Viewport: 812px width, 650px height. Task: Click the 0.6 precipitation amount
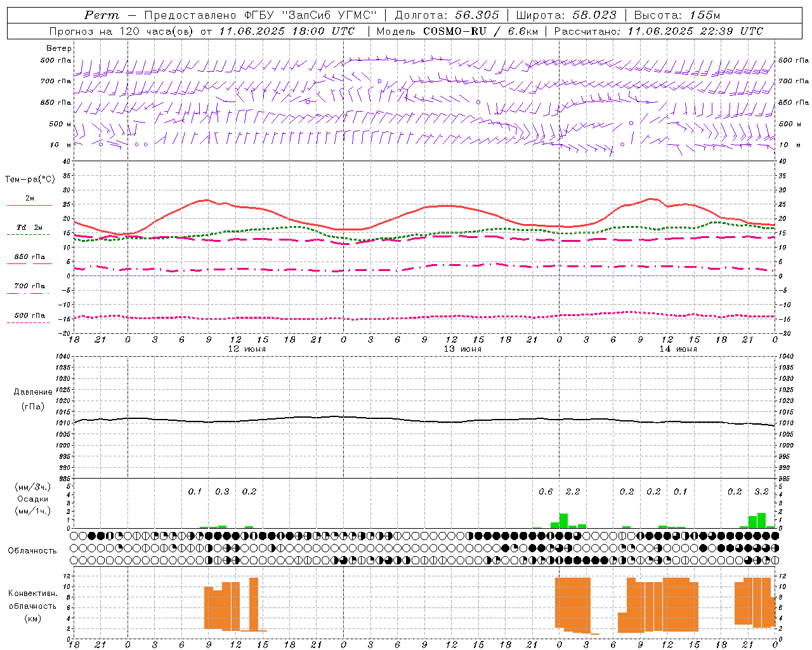click(x=546, y=492)
